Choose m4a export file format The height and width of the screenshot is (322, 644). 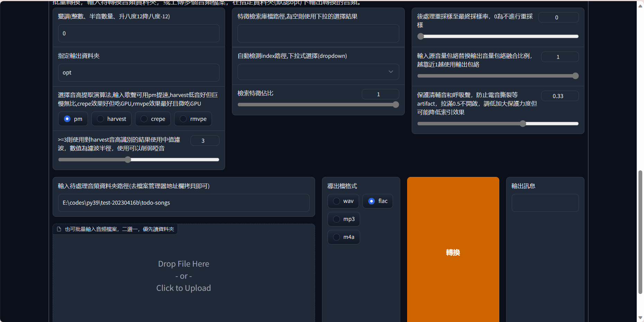pyautogui.click(x=344, y=237)
